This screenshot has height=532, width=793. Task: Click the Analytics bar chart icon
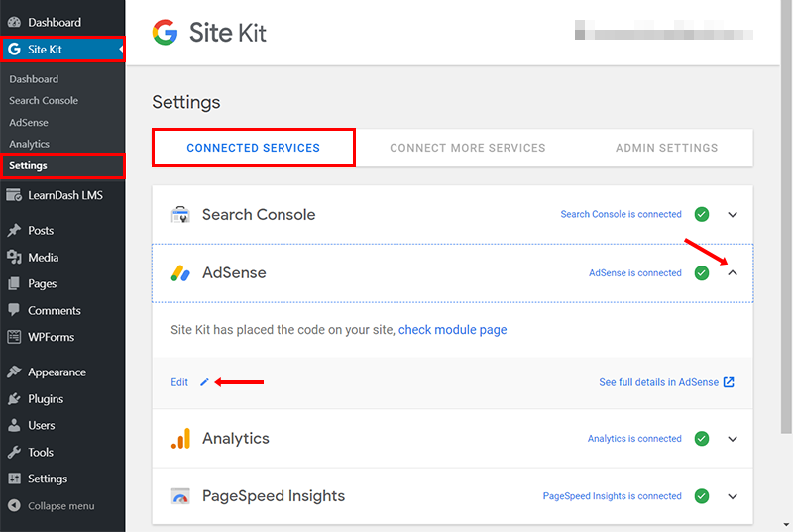(x=180, y=439)
